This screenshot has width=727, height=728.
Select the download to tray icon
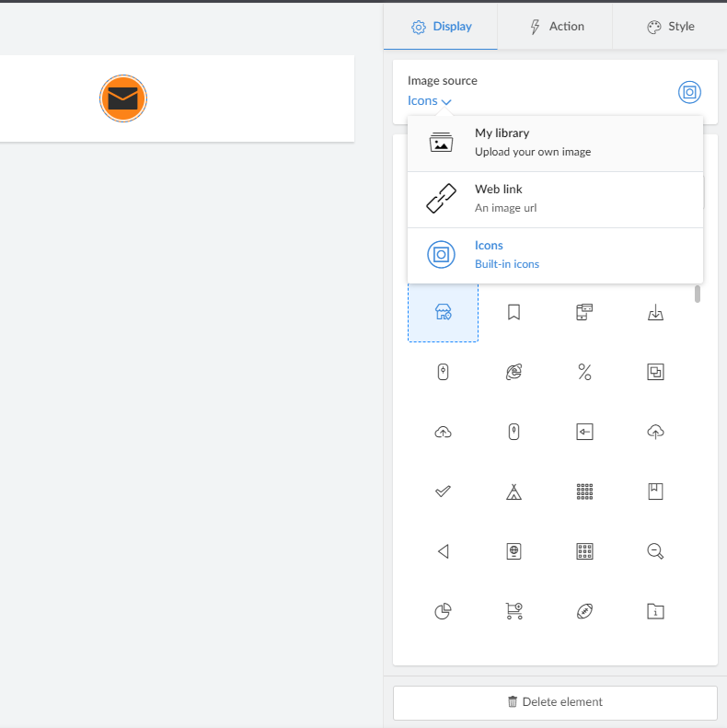[x=655, y=313]
